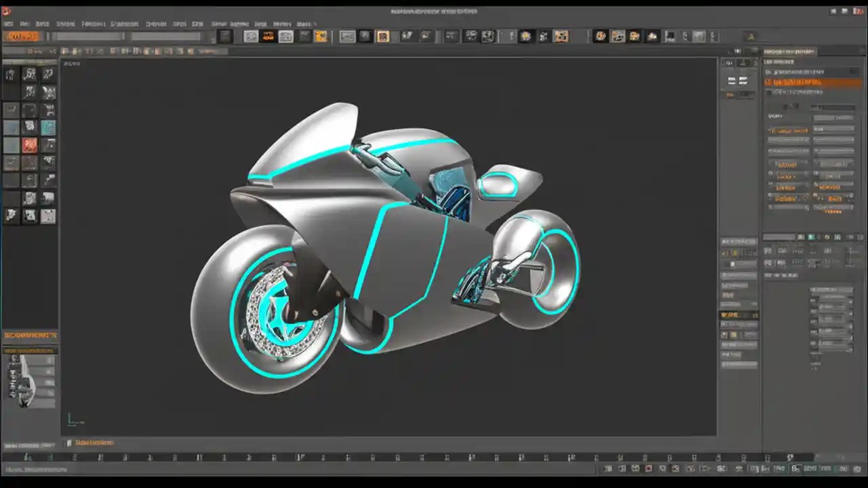Click the orange status label at the bottom-left panel
The image size is (868, 488).
[x=30, y=335]
